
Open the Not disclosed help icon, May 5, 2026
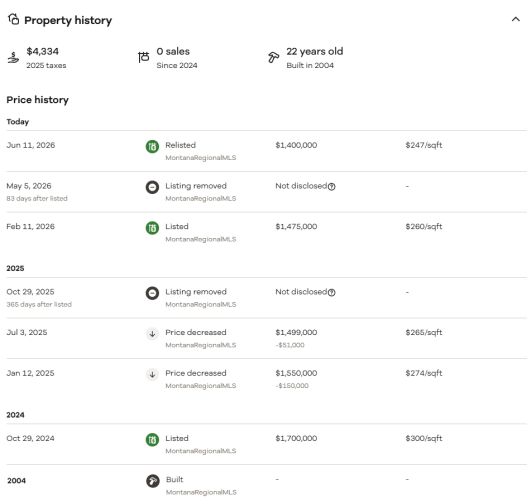[x=331, y=187]
